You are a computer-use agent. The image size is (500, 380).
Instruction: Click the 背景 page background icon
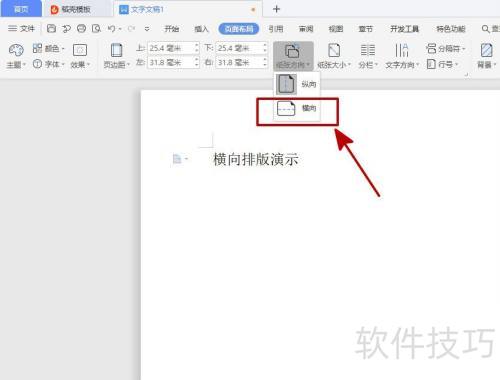[487, 50]
